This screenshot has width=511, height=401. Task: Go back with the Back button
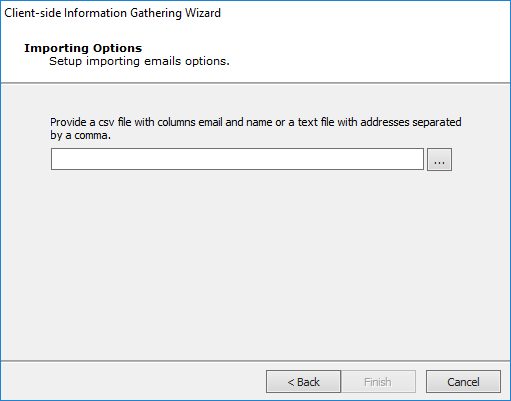pos(303,382)
